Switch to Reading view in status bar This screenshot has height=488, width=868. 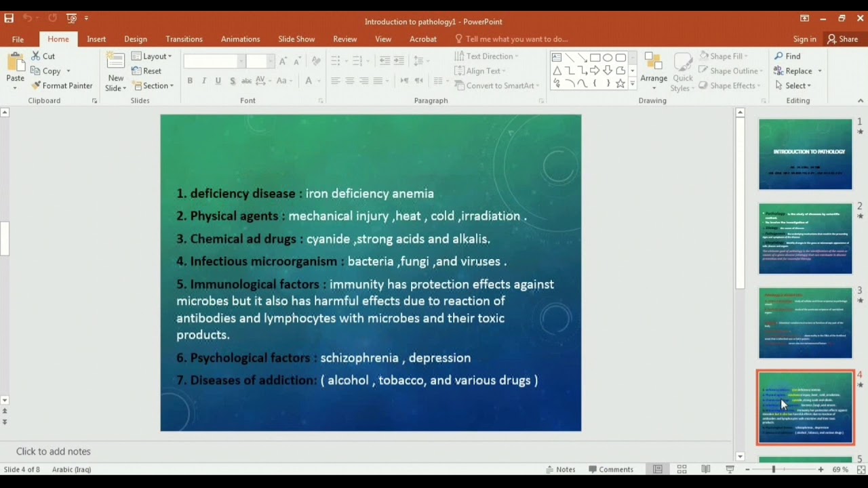[x=706, y=469]
